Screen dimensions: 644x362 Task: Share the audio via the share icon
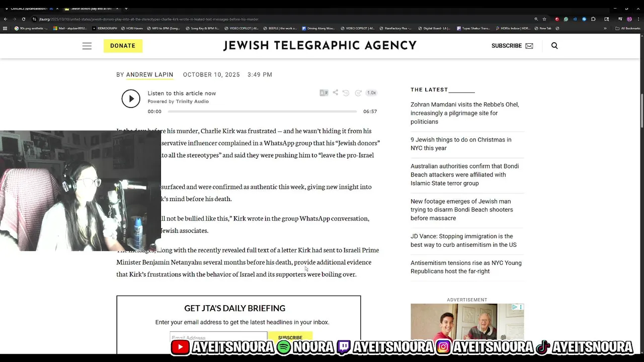point(335,93)
